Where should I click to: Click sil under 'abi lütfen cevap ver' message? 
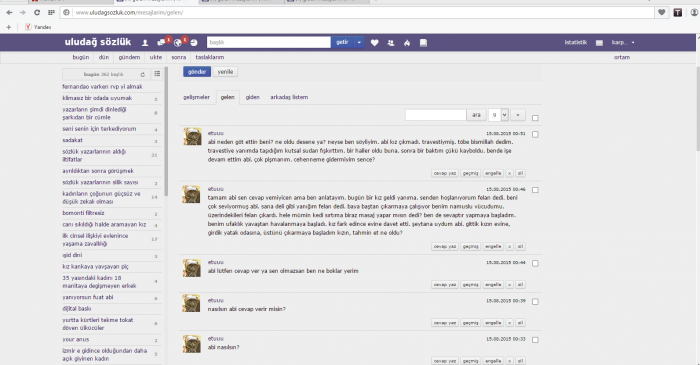(521, 285)
